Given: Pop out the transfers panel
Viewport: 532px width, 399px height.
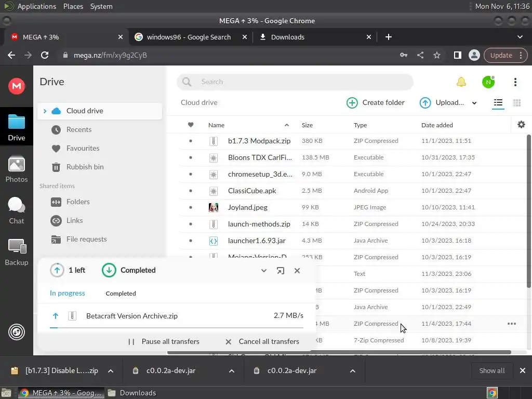Looking at the screenshot, I should click(280, 271).
